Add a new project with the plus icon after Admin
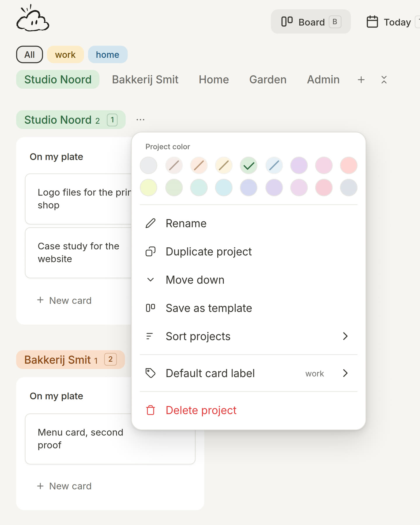This screenshot has width=420, height=525. pos(361,80)
